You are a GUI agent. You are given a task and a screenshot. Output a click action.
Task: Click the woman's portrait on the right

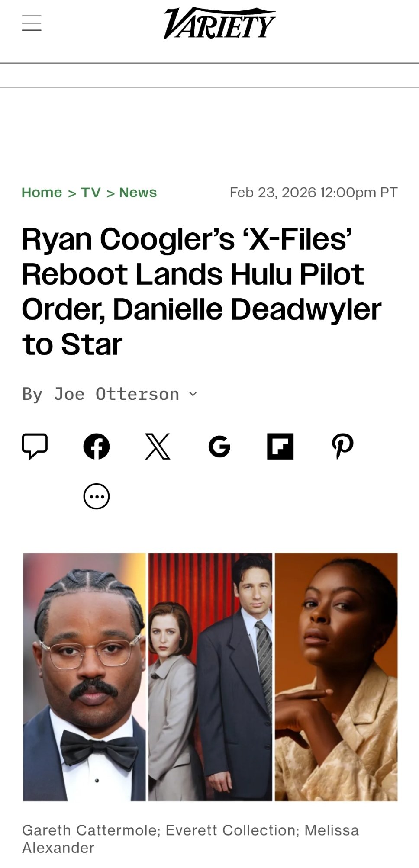[x=336, y=677]
